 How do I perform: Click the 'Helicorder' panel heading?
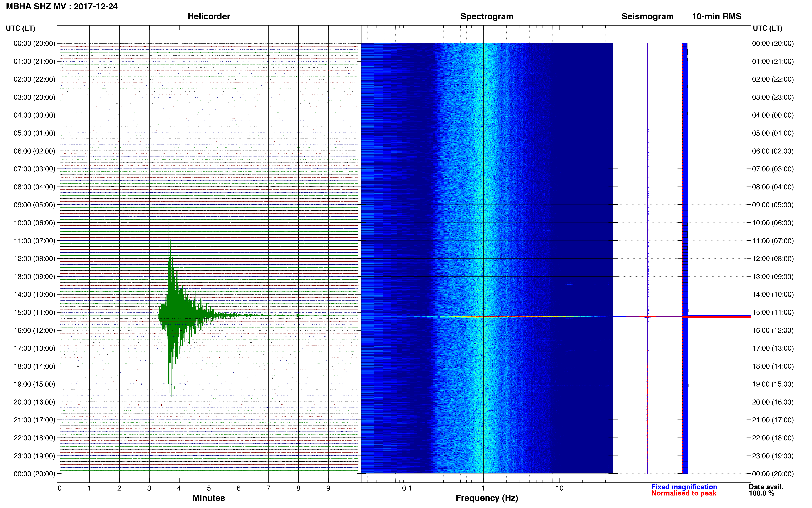click(x=209, y=16)
